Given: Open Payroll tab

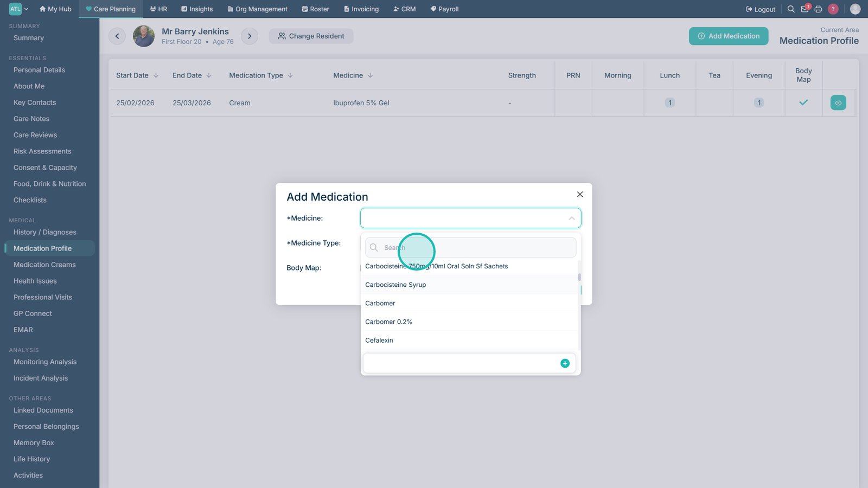Looking at the screenshot, I should coord(444,9).
